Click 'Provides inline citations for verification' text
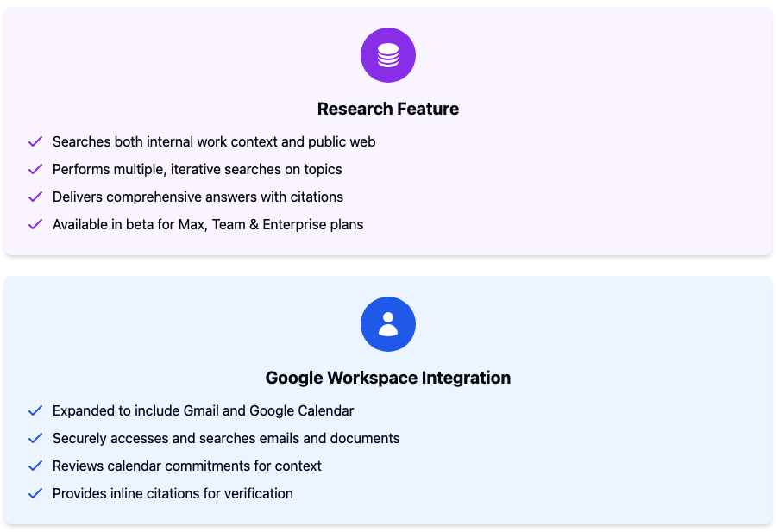 click(x=173, y=494)
